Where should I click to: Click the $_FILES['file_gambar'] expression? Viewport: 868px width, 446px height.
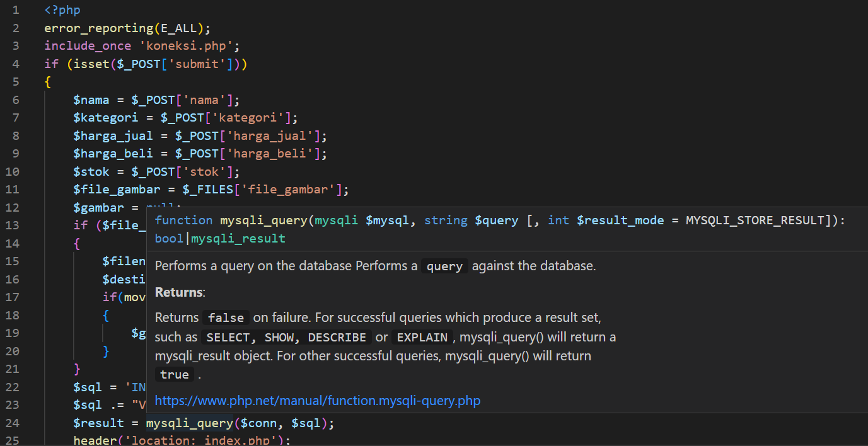point(263,189)
